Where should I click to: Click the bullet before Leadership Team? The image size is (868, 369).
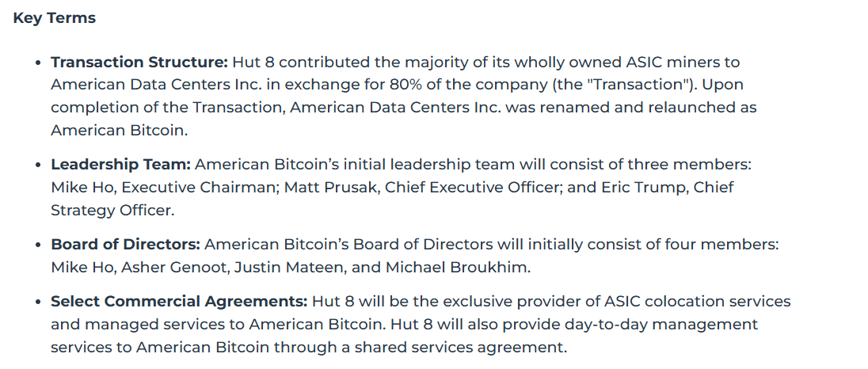[38, 165]
